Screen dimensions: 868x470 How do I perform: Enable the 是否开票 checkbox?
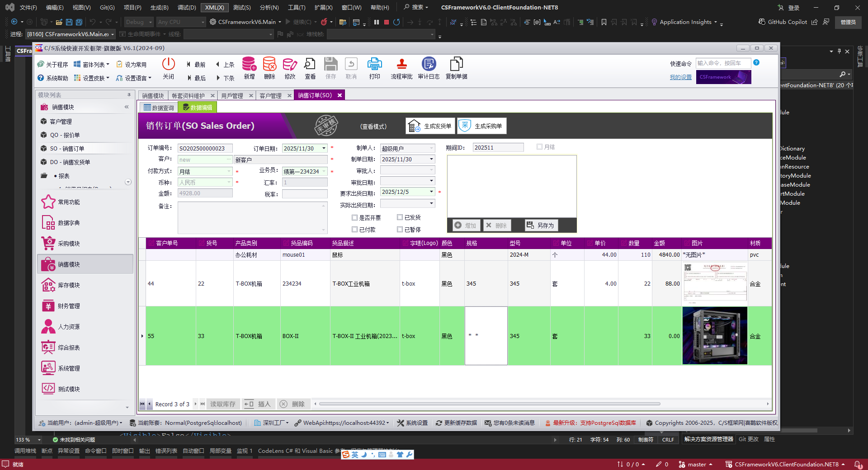pos(355,217)
